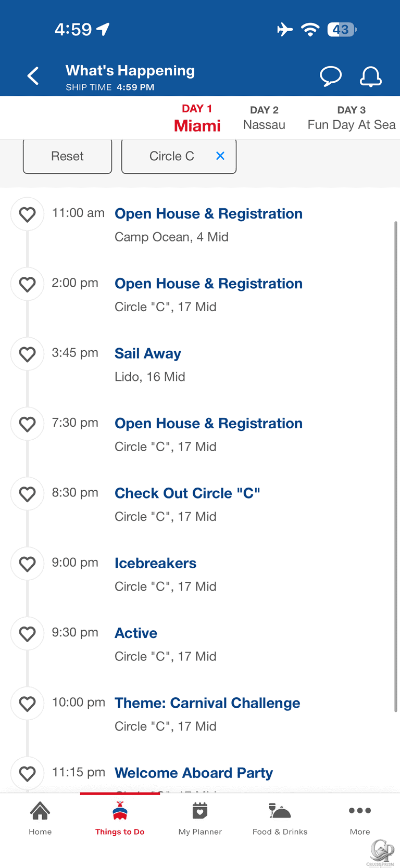Open the Welcome Aboard Party event

coord(194,773)
